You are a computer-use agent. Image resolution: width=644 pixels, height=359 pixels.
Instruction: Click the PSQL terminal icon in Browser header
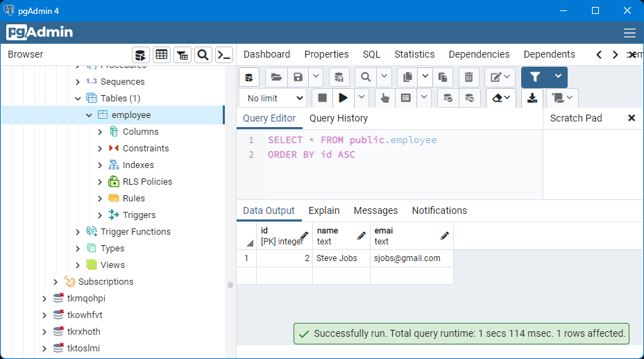pyautogui.click(x=224, y=55)
